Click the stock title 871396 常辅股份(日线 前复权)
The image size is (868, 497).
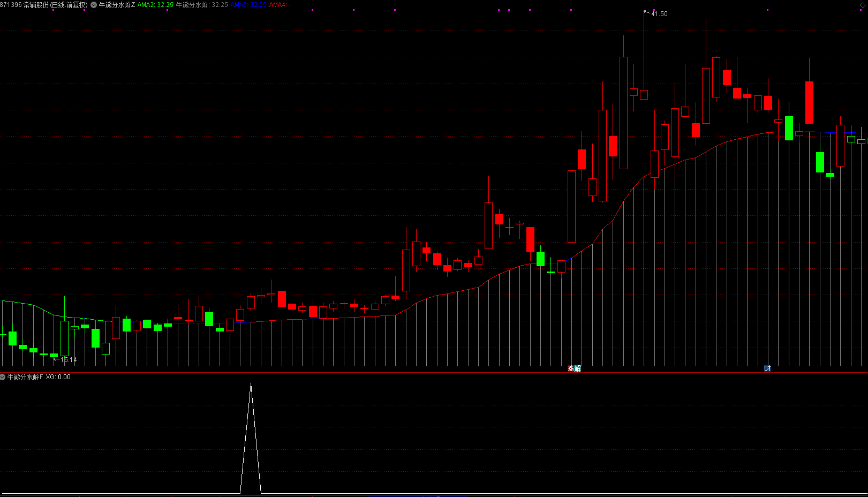click(x=44, y=5)
